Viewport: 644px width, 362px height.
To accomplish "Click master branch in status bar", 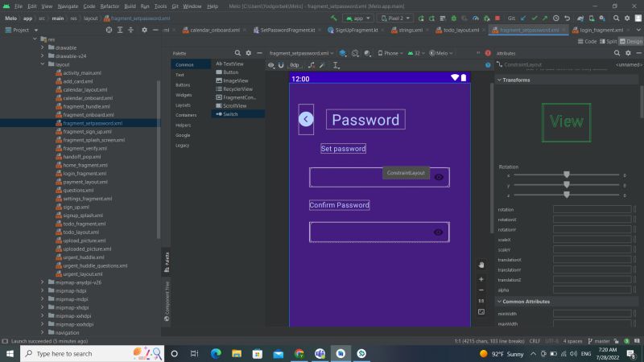I will [x=599, y=341].
